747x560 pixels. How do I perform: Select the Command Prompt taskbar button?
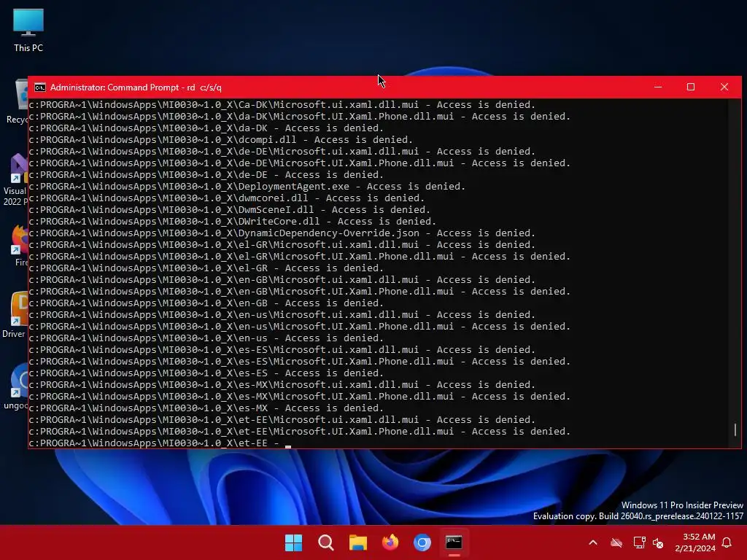tap(454, 542)
